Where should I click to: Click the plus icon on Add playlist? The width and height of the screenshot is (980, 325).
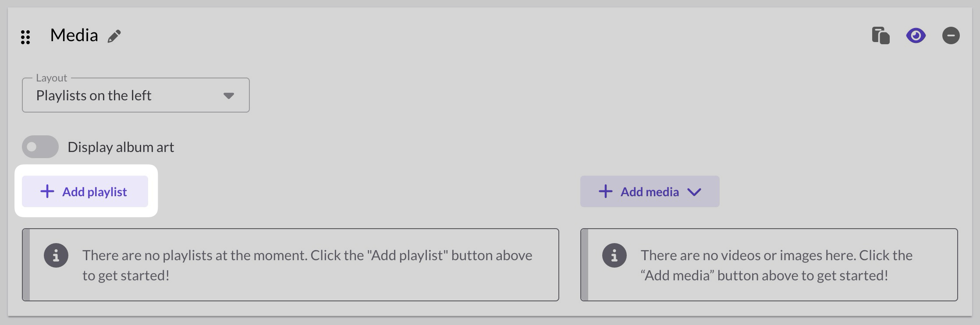pyautogui.click(x=46, y=191)
